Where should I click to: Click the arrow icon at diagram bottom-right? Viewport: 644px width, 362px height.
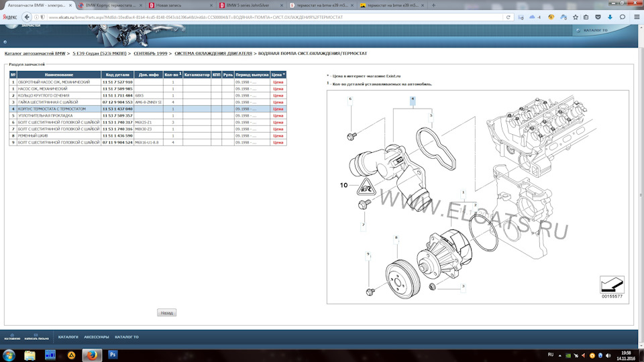[x=611, y=285]
